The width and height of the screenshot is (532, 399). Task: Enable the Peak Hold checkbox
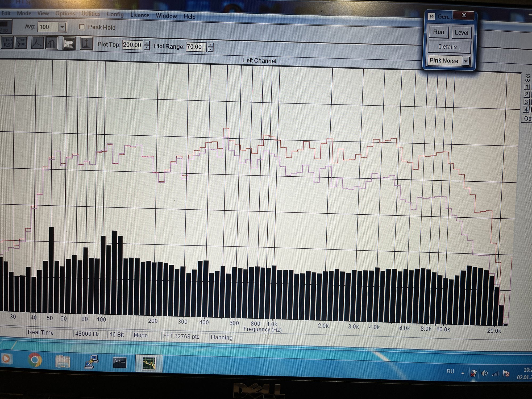(x=82, y=27)
